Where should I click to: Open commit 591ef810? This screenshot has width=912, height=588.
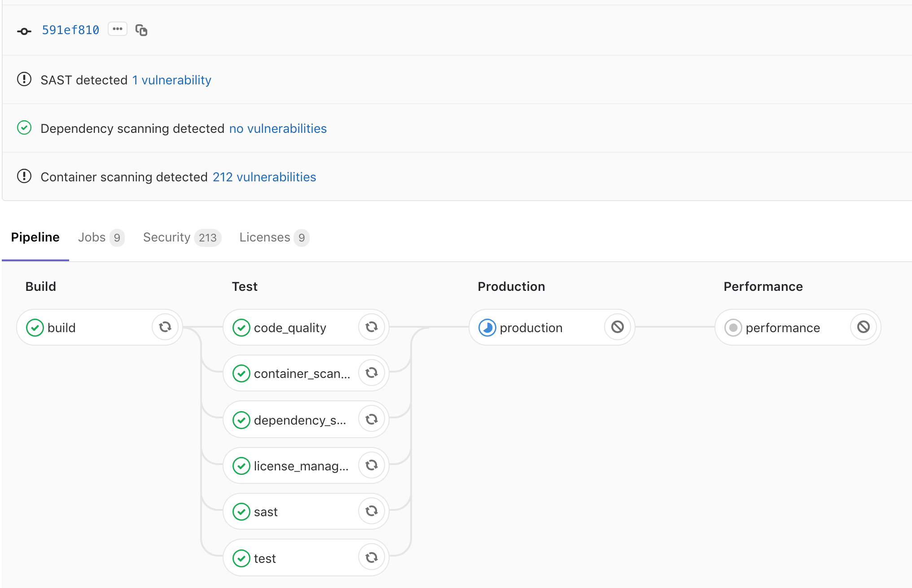[x=70, y=30]
